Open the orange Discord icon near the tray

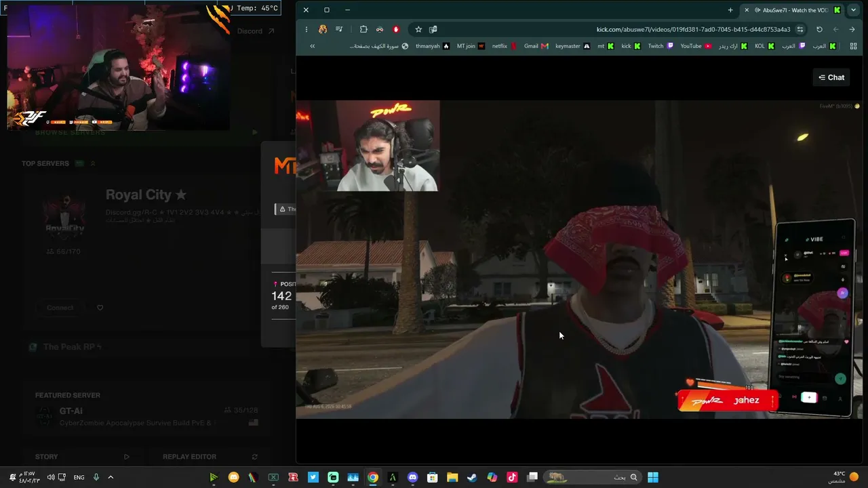tap(234, 477)
